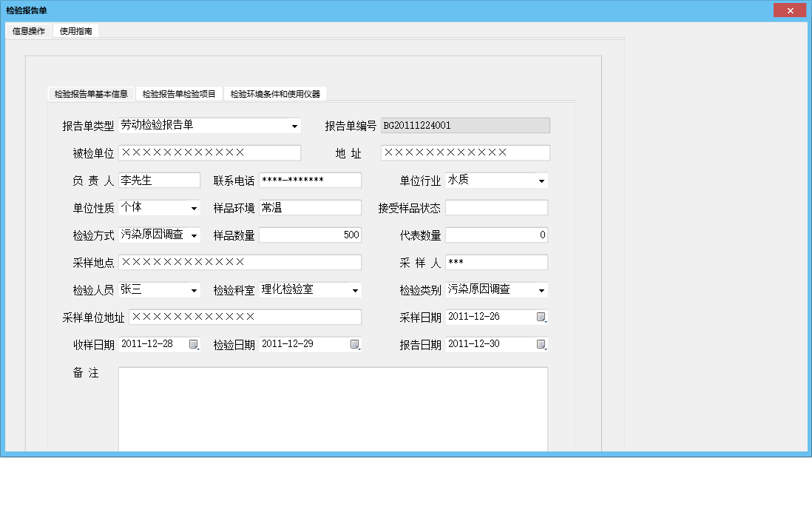Open the calendar picker for 检验日期
The height and width of the screenshot is (521, 812).
click(355, 344)
